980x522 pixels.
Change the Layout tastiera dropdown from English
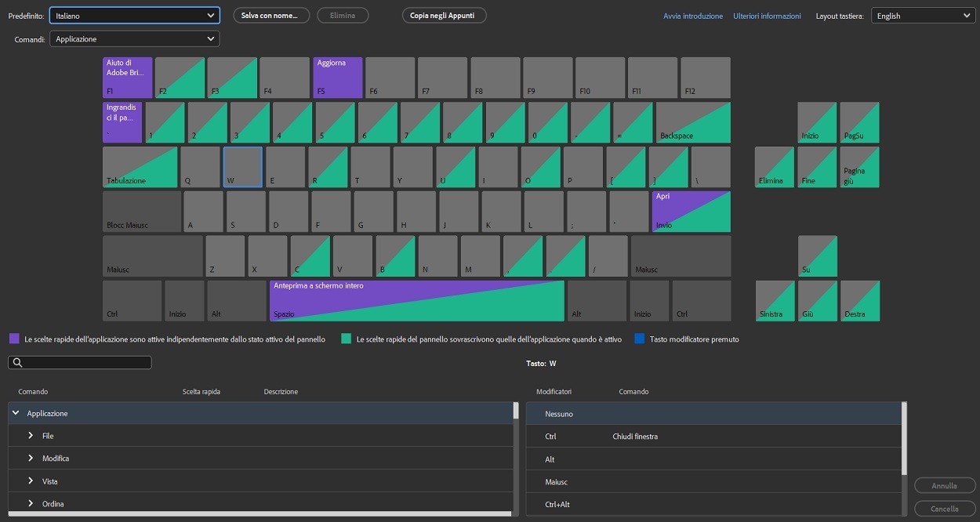point(922,14)
